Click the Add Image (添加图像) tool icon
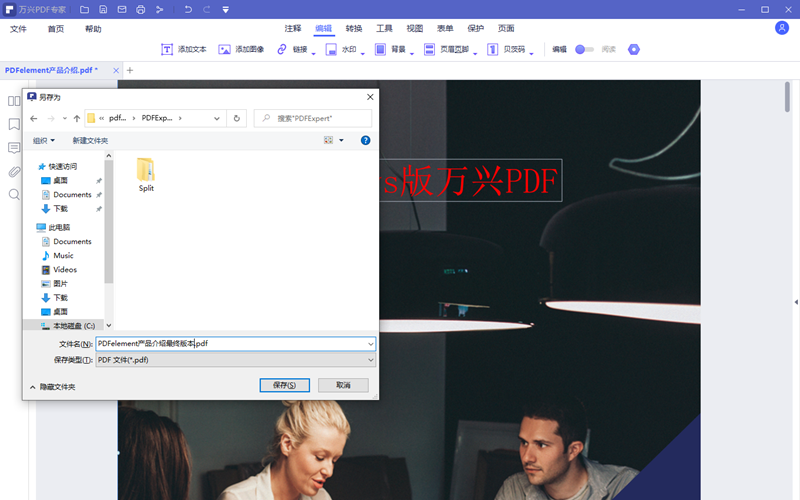Image resolution: width=800 pixels, height=500 pixels. click(225, 49)
